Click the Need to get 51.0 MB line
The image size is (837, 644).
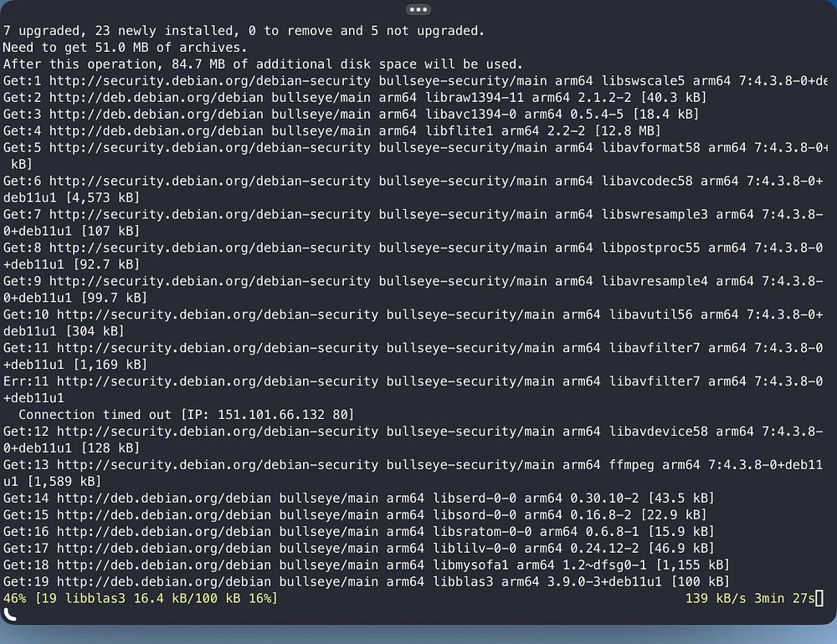[125, 48]
